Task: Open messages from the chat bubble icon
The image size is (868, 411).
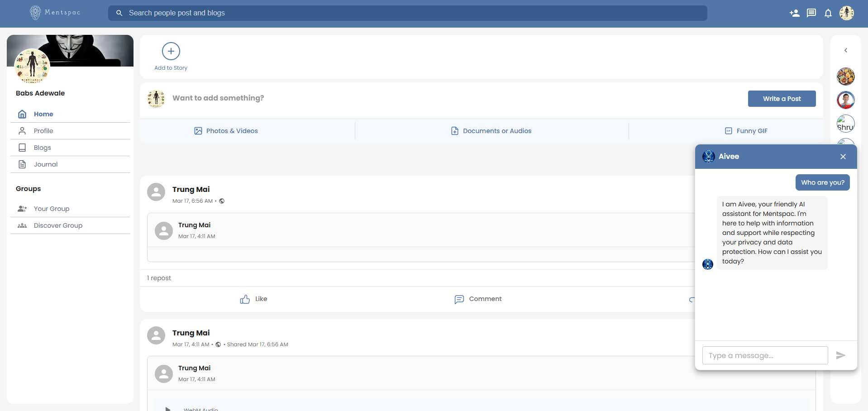Action: pyautogui.click(x=811, y=13)
